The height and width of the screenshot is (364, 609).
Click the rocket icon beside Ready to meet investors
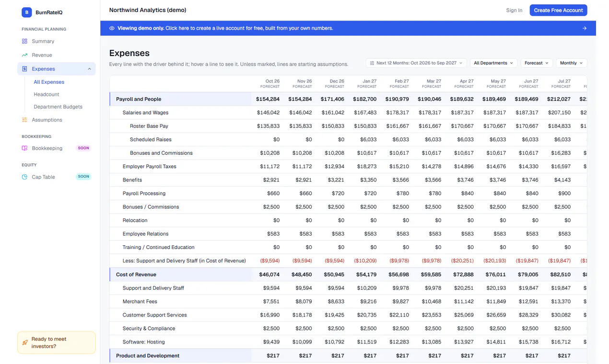pos(25,342)
